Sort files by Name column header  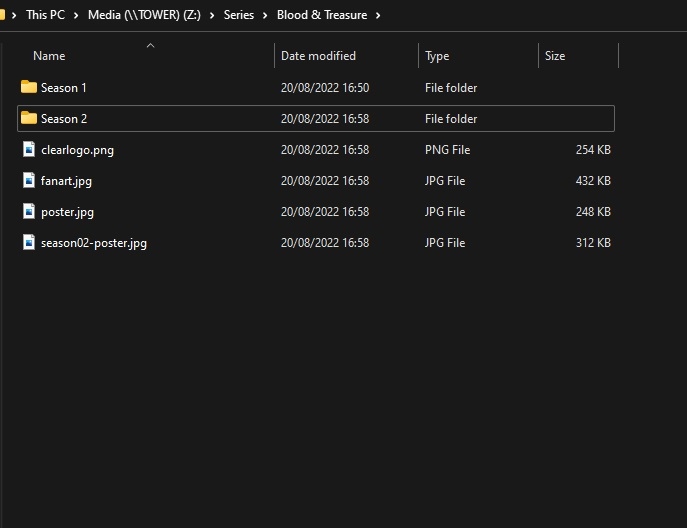pos(49,56)
